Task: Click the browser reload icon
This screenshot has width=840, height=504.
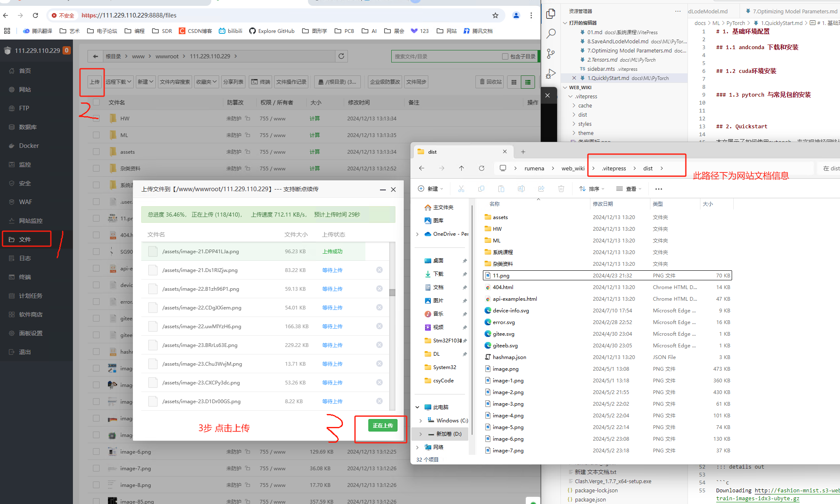Action: [35, 15]
